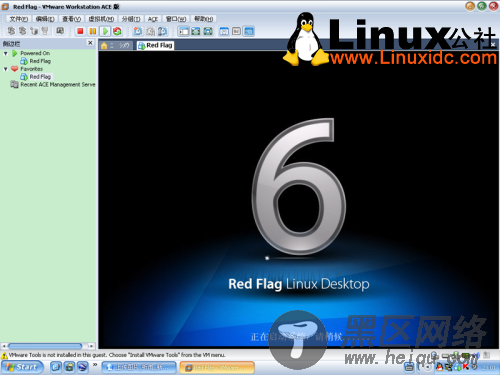Click the Quick Switch mode icon
500x375 pixels.
208,31
